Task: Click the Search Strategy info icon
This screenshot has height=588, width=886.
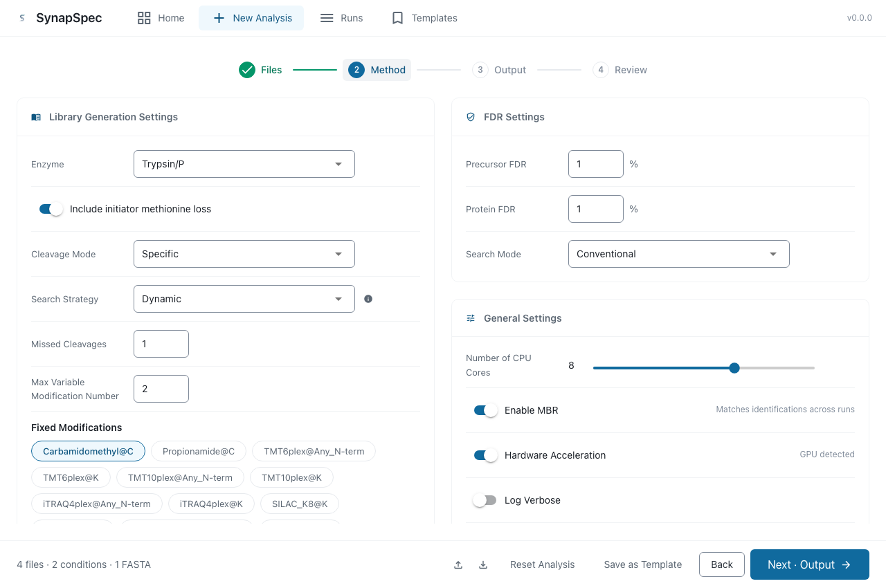Action: point(368,299)
